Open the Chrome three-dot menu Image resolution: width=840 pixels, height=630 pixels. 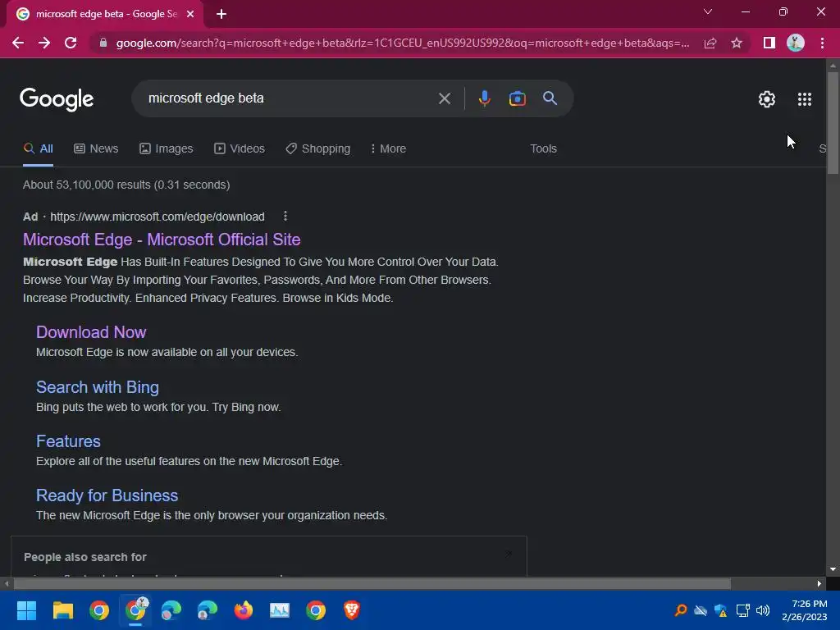coord(822,43)
